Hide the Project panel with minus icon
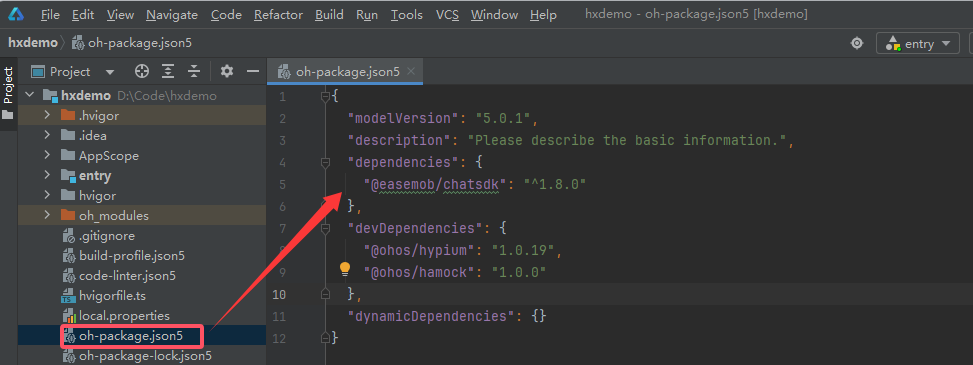Screen dimensions: 973x365 coord(253,72)
